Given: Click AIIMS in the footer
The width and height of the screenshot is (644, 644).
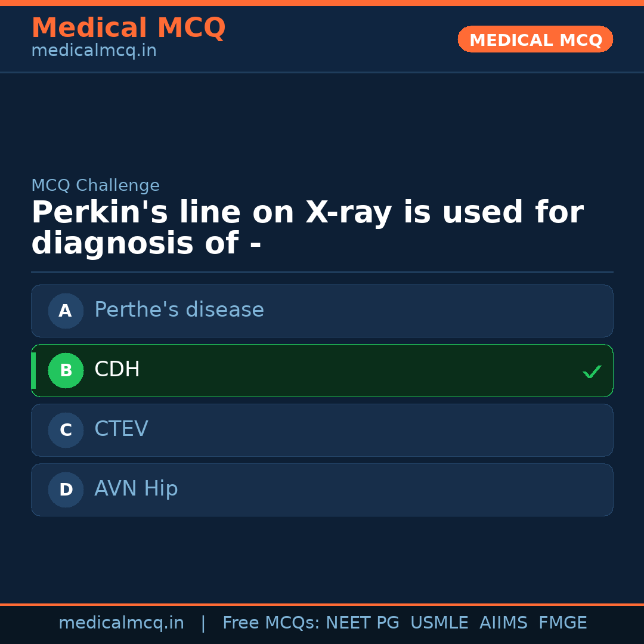Looking at the screenshot, I should point(503,623).
